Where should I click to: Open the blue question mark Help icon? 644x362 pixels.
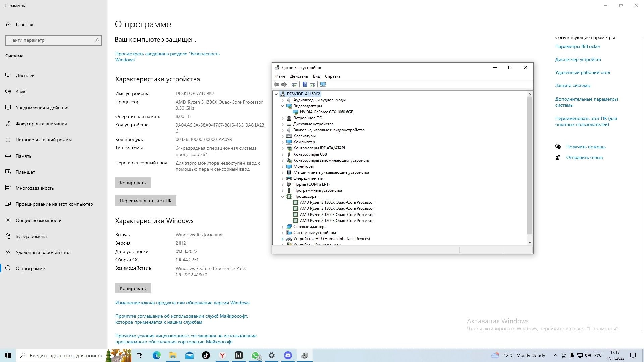pos(305,85)
